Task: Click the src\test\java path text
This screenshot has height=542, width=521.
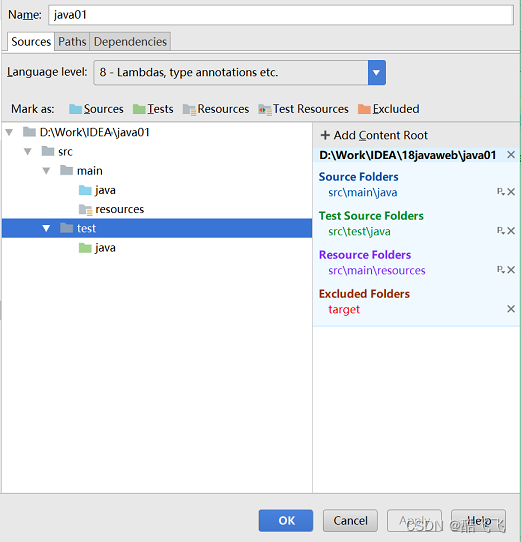Action: 359,232
